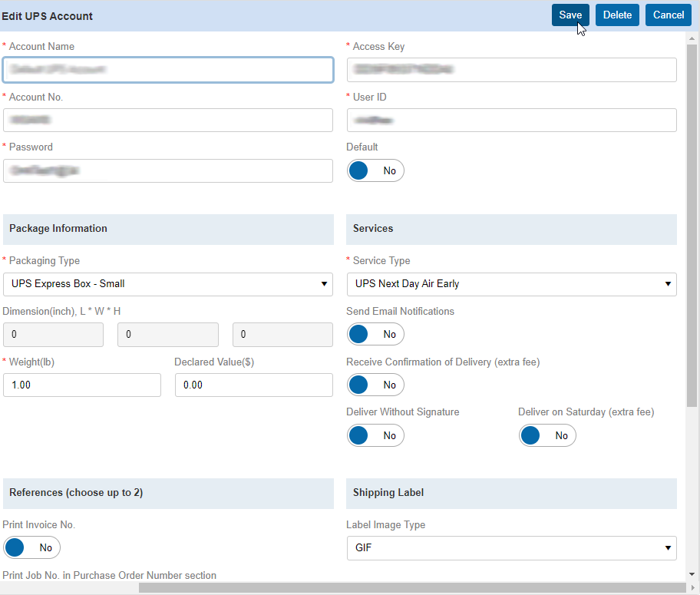Toggle Print Invoice No. switch

(x=31, y=547)
